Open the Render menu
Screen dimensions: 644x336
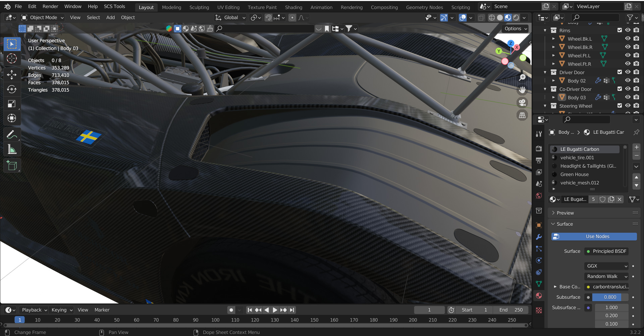pos(50,6)
